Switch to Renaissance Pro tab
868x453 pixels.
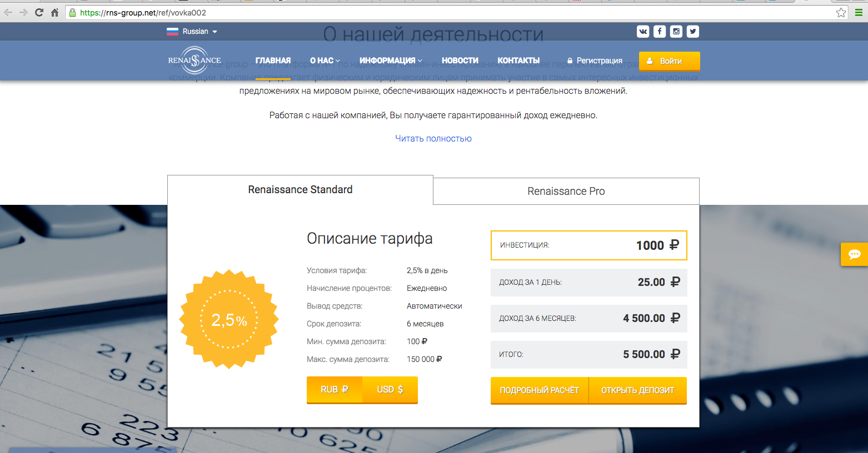tap(566, 191)
